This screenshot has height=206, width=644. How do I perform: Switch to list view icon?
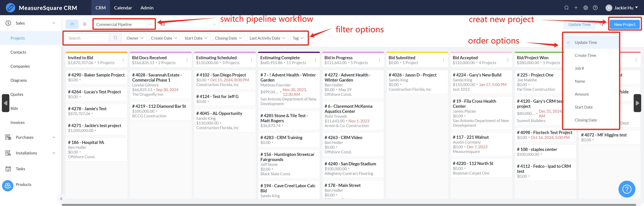pos(84,24)
